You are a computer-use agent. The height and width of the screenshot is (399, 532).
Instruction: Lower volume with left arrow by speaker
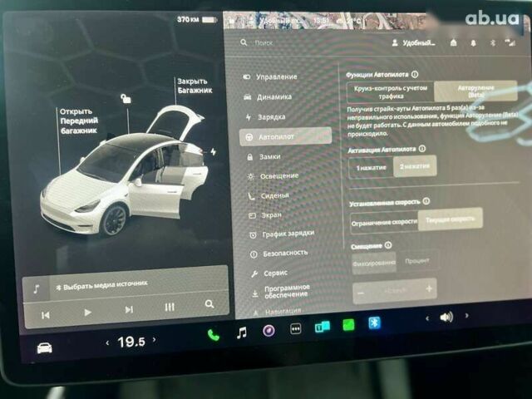(427, 318)
